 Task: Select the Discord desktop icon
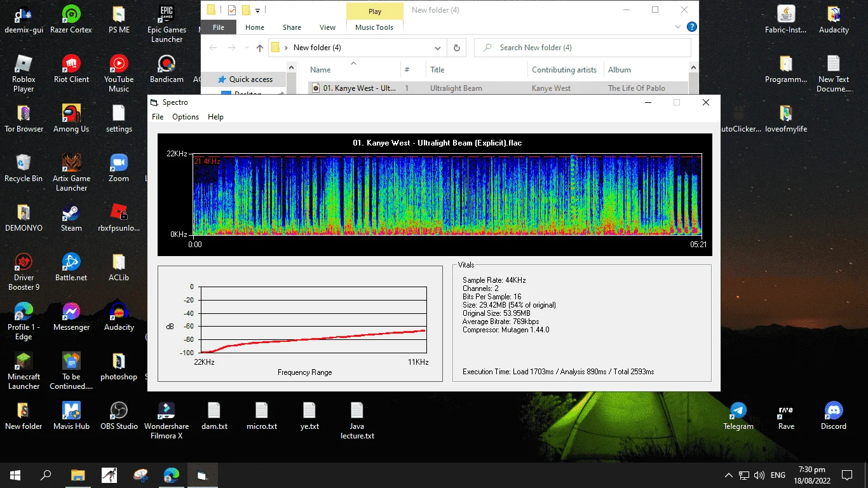834,416
